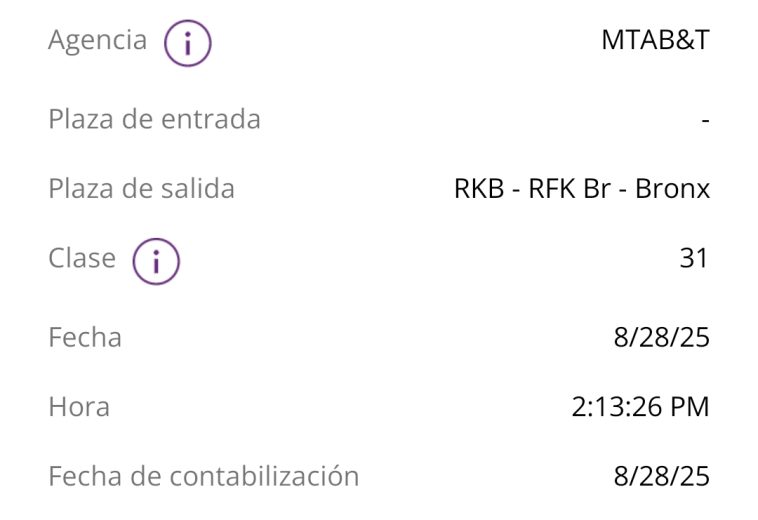Click the Hora label
This screenshot has width=758, height=520.
[x=79, y=407]
